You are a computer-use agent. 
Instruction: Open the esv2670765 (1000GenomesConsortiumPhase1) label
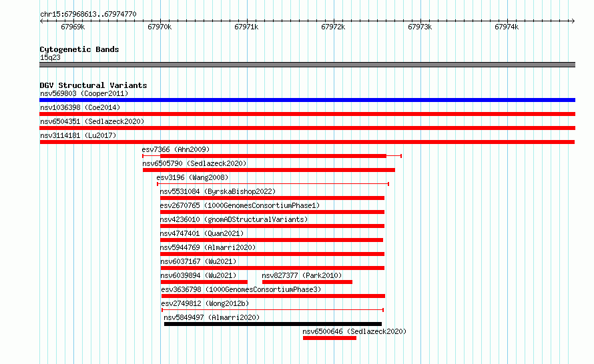tap(240, 205)
